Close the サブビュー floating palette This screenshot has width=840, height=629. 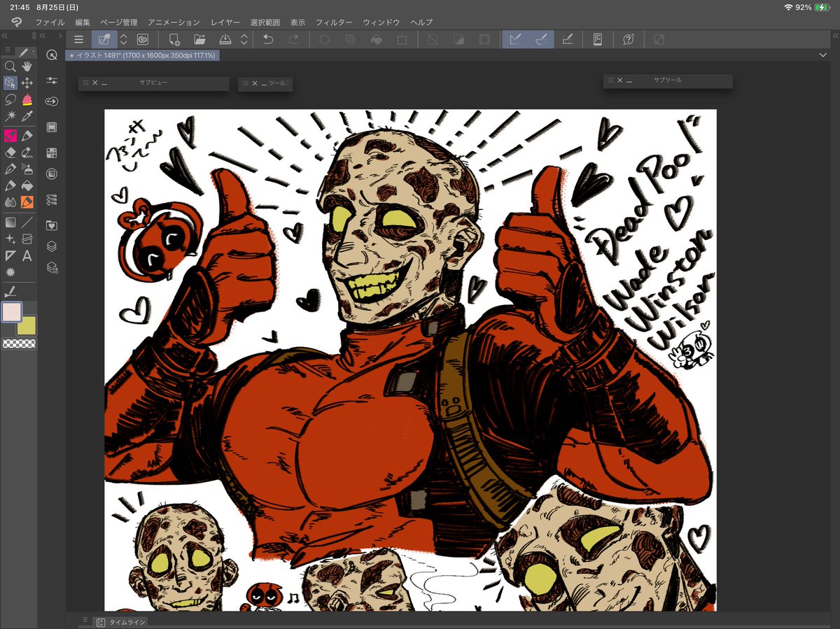tap(94, 83)
